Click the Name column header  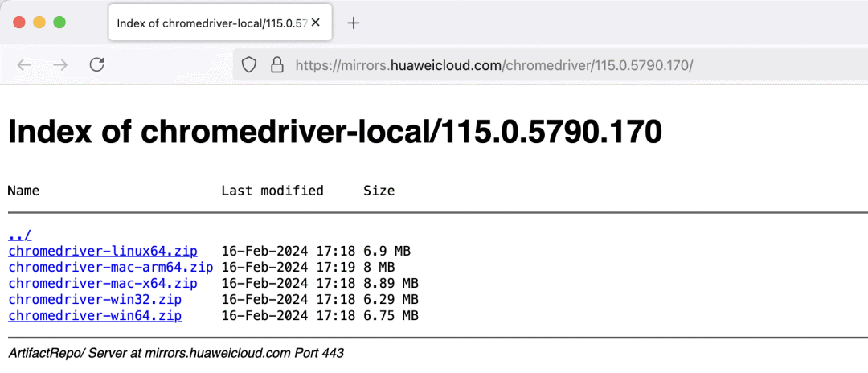pos(24,191)
